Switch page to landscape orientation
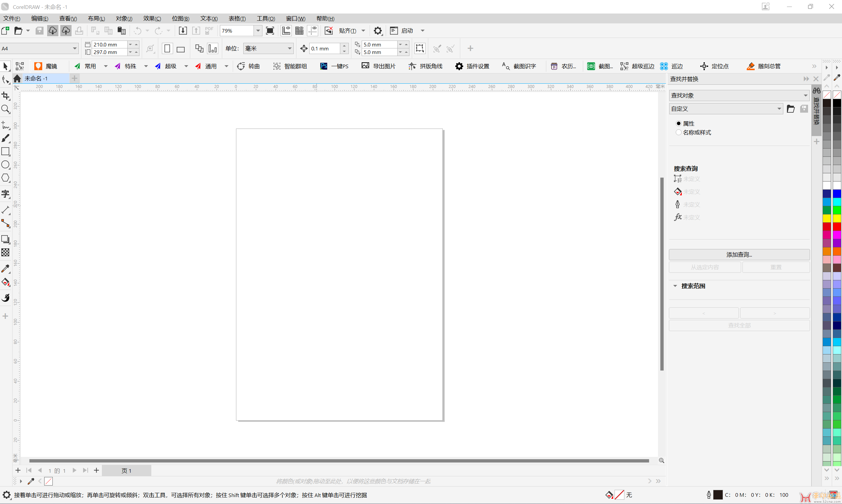This screenshot has width=842, height=504. point(181,48)
